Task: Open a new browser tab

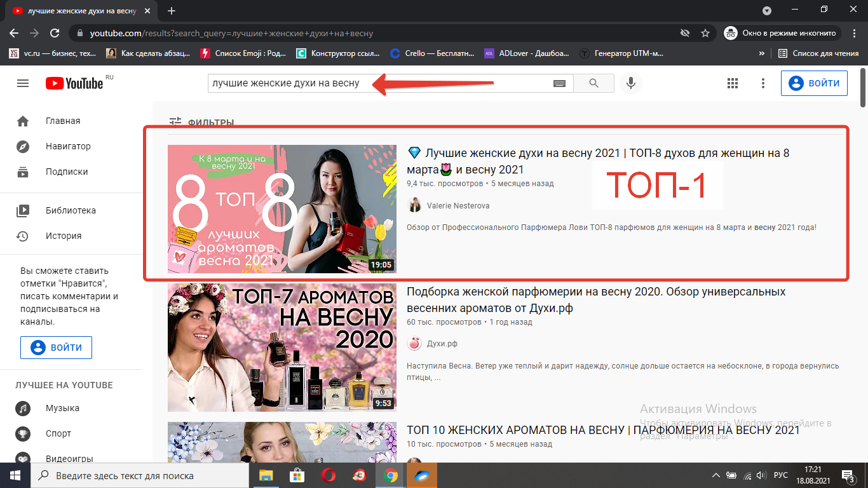Action: pyautogui.click(x=171, y=11)
